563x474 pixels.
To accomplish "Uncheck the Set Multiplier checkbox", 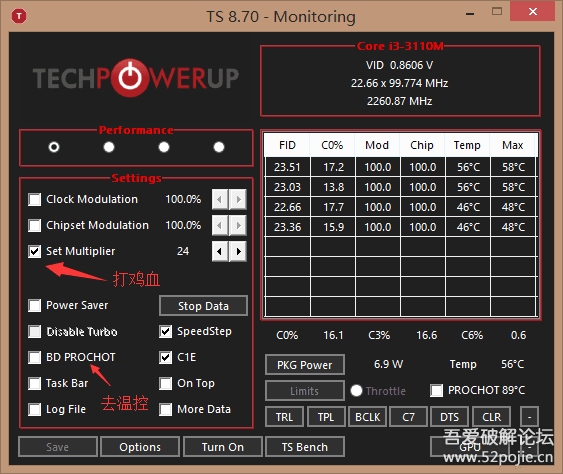I will (x=34, y=251).
